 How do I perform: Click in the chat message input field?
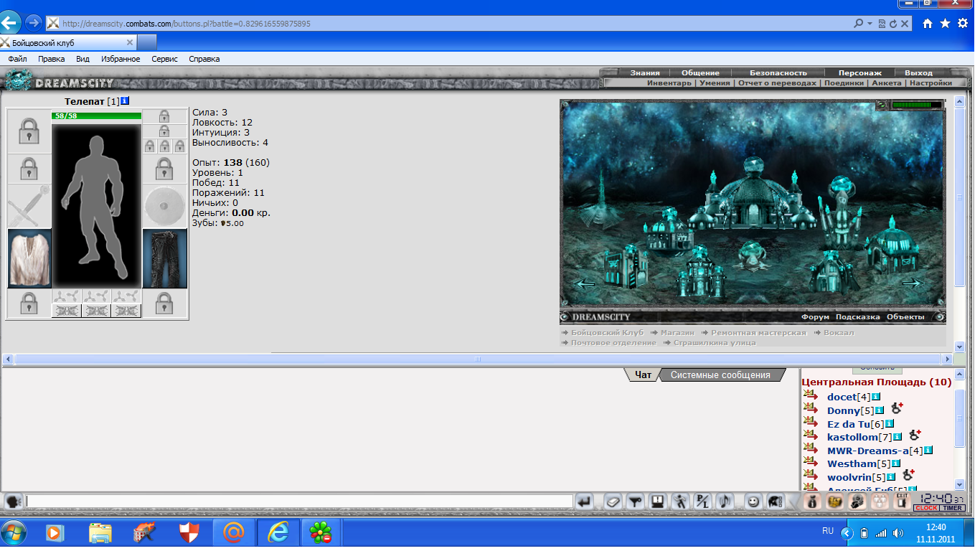[x=299, y=501]
